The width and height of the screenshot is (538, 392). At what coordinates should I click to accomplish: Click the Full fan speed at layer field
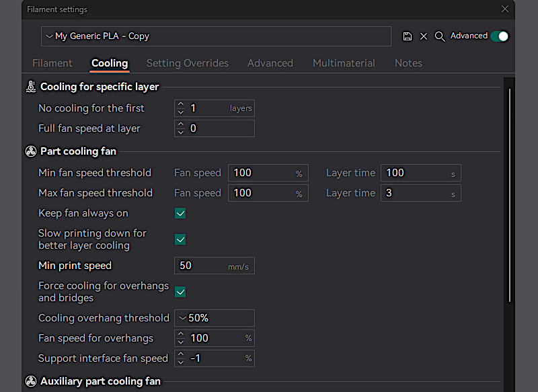point(215,128)
